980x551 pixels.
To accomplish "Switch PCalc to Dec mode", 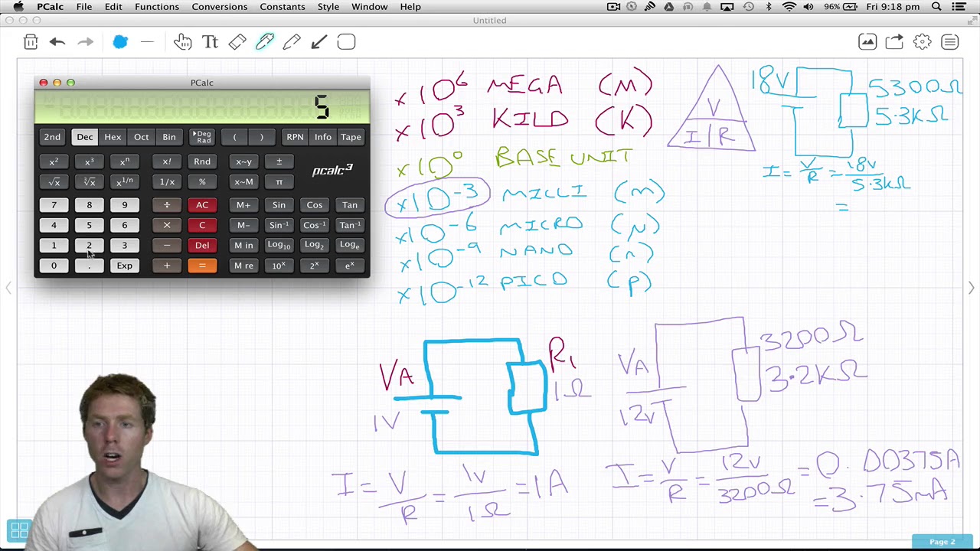I will coord(84,137).
